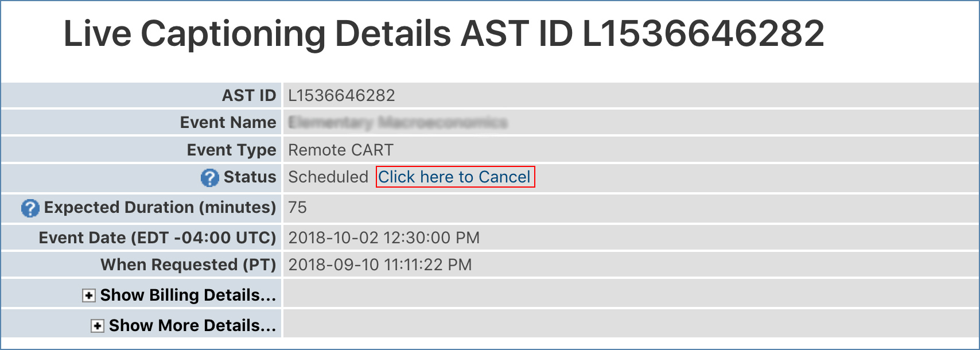Screen dimensions: 980x350
Task: Select the Event Date value 2018-10-02
Action: pyautogui.click(x=384, y=237)
